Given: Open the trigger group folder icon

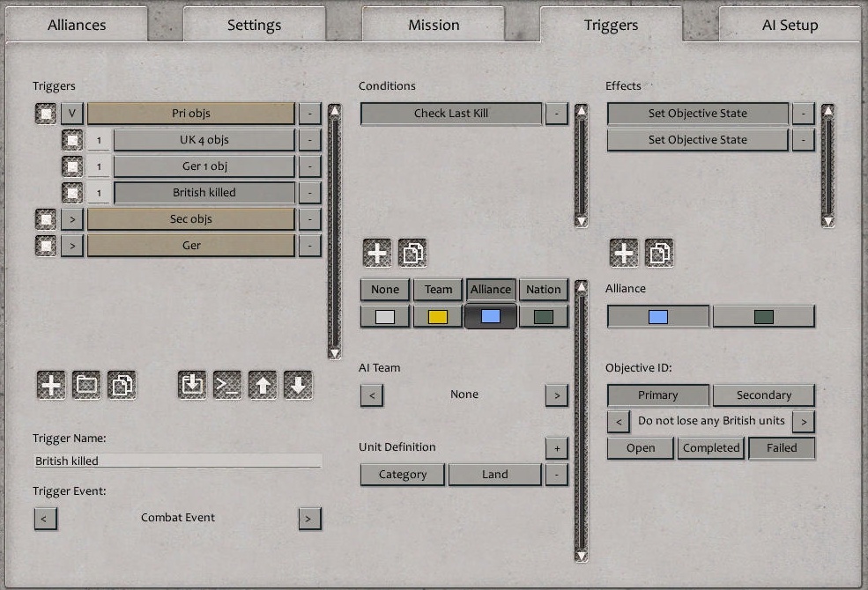Looking at the screenshot, I should pos(86,385).
